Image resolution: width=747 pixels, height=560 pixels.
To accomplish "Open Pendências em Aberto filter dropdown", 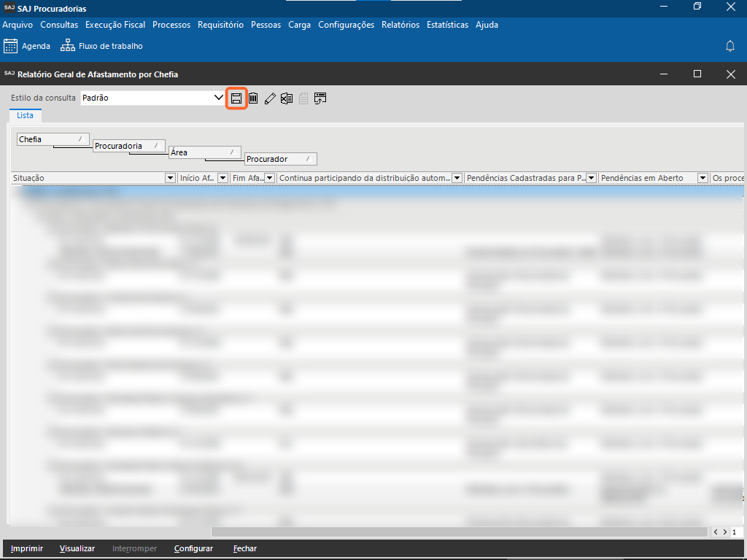I will pos(703,178).
